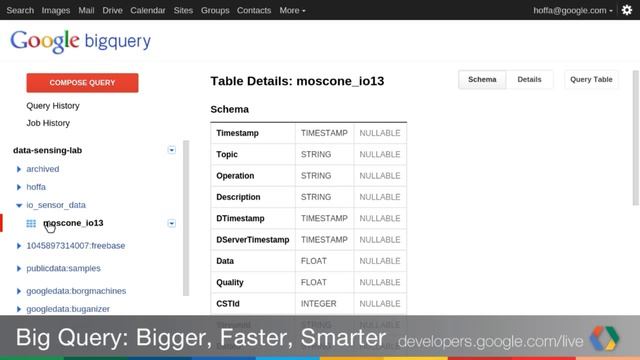Image resolution: width=640 pixels, height=360 pixels.
Task: Open Calendar from top bar
Action: pyautogui.click(x=148, y=10)
